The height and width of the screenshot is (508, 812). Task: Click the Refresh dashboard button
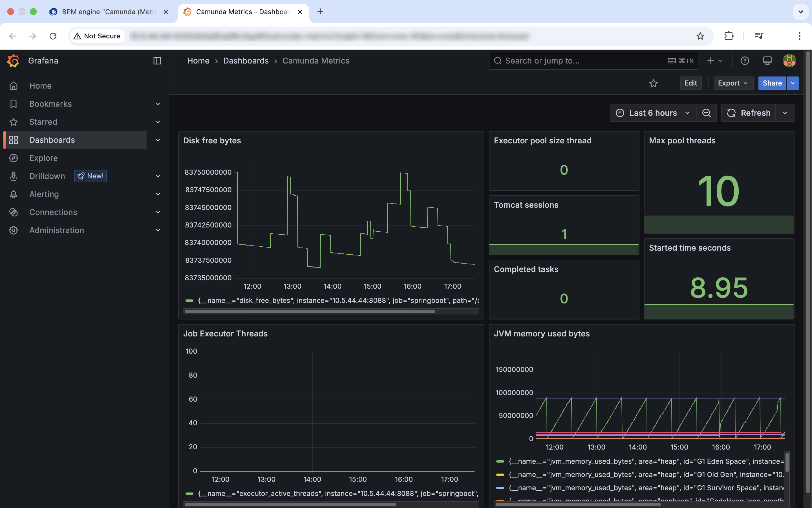click(x=749, y=113)
